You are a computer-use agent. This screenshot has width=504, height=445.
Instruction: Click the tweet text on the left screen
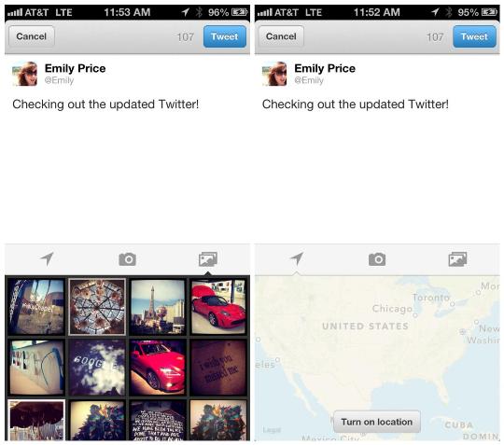pyautogui.click(x=105, y=104)
